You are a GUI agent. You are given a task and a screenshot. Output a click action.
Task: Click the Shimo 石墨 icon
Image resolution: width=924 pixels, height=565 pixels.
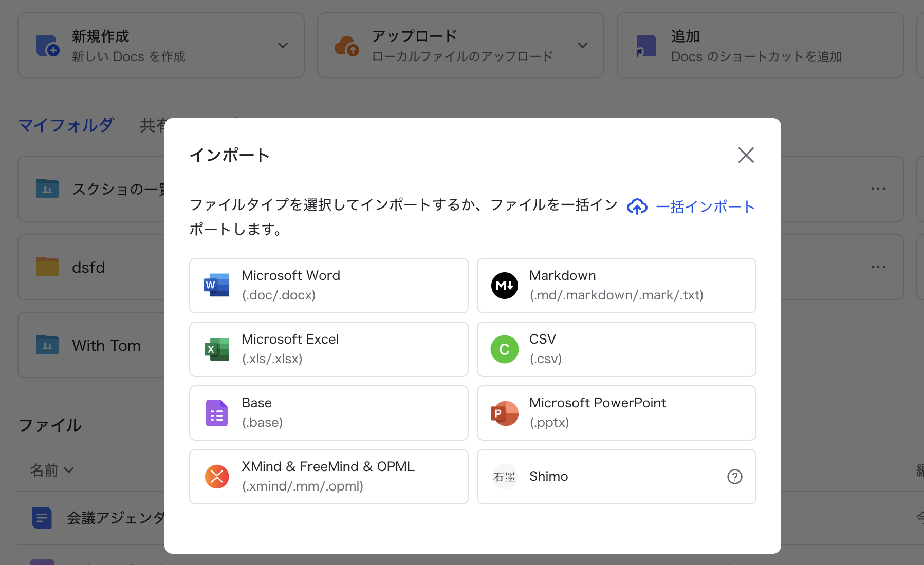pos(504,477)
